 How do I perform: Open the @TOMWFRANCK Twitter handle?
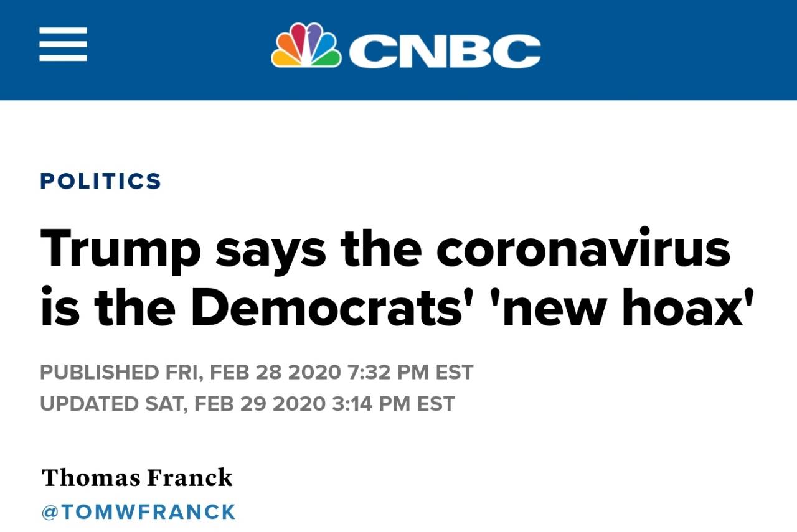coord(139,512)
